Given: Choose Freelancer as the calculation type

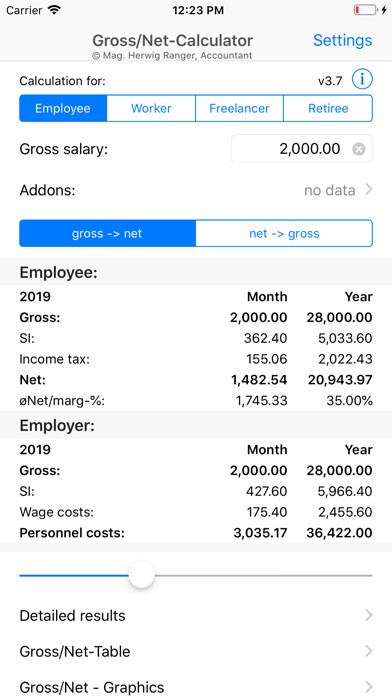Looking at the screenshot, I should point(239,108).
